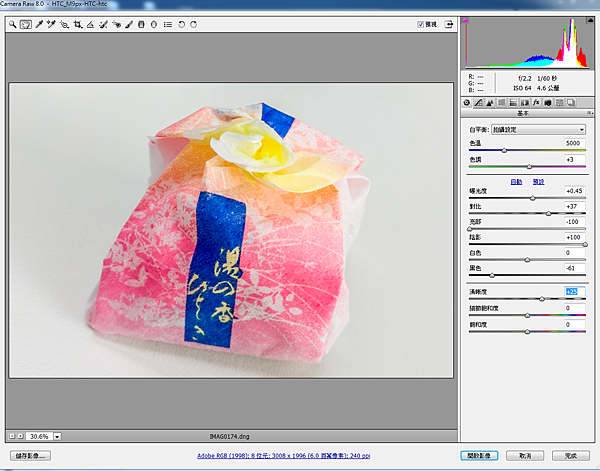Switch to the Detail panel tab
Screen dimensions: 600x471
coord(490,103)
